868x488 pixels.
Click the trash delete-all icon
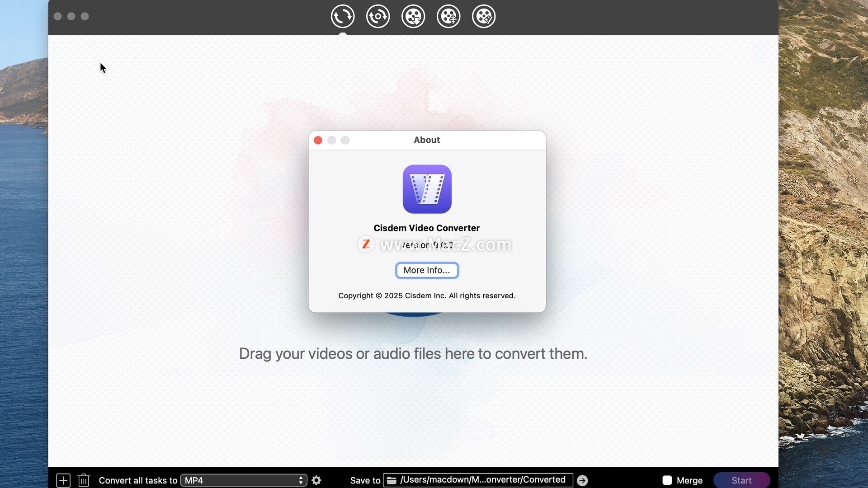pos(84,480)
